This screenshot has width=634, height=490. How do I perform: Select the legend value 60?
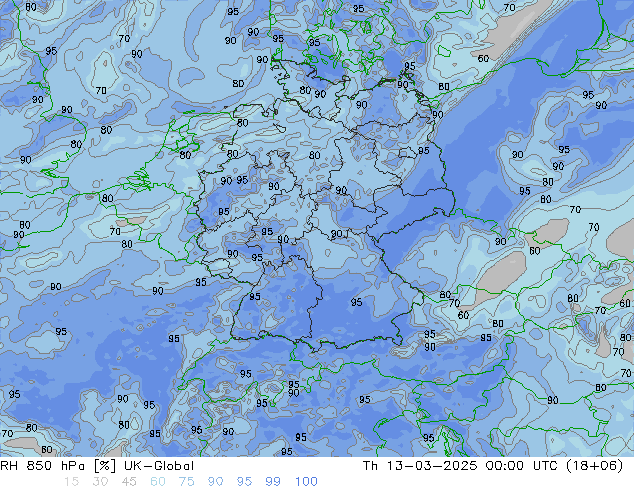click(x=158, y=482)
